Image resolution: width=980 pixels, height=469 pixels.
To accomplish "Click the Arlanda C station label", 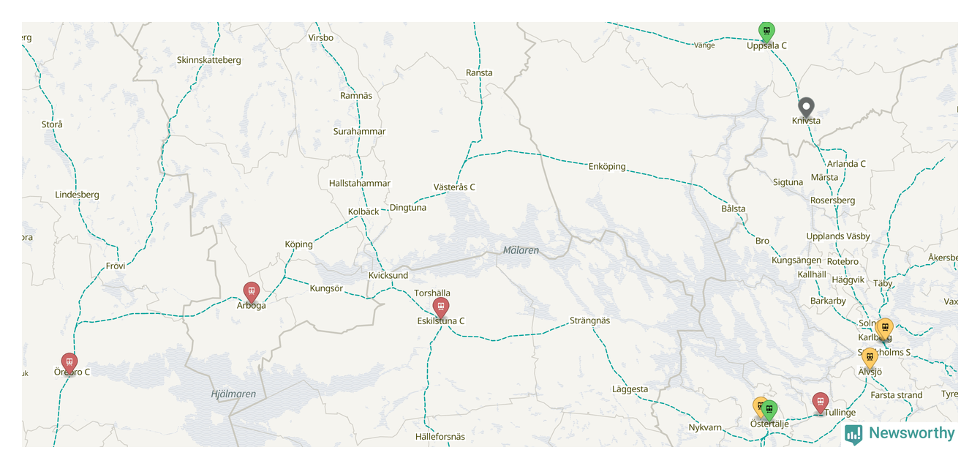I will click(846, 164).
